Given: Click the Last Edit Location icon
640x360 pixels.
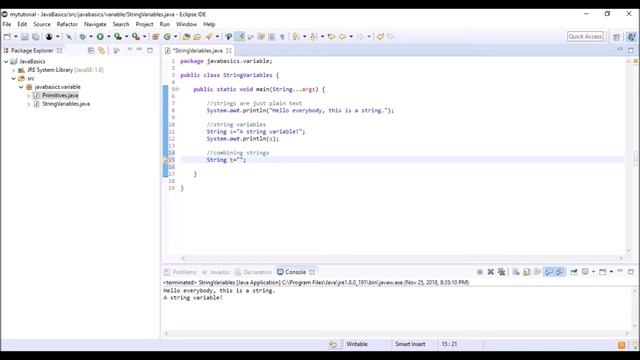Looking at the screenshot, I should coord(331,37).
